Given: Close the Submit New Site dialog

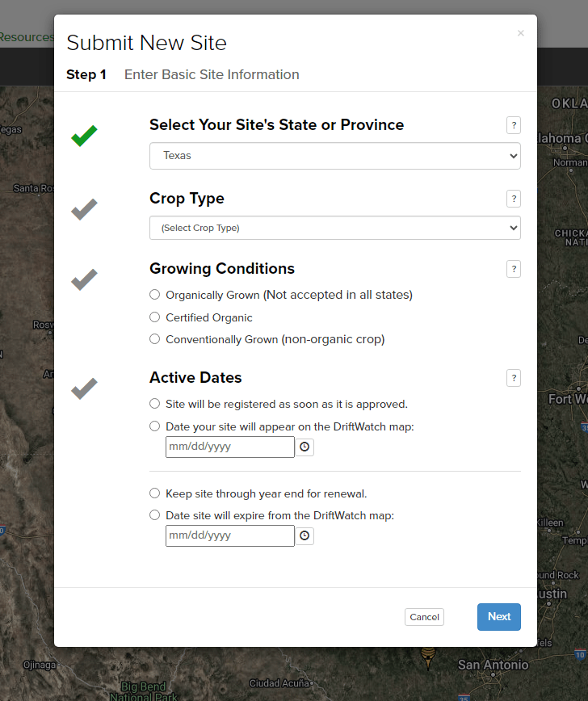Looking at the screenshot, I should (520, 33).
